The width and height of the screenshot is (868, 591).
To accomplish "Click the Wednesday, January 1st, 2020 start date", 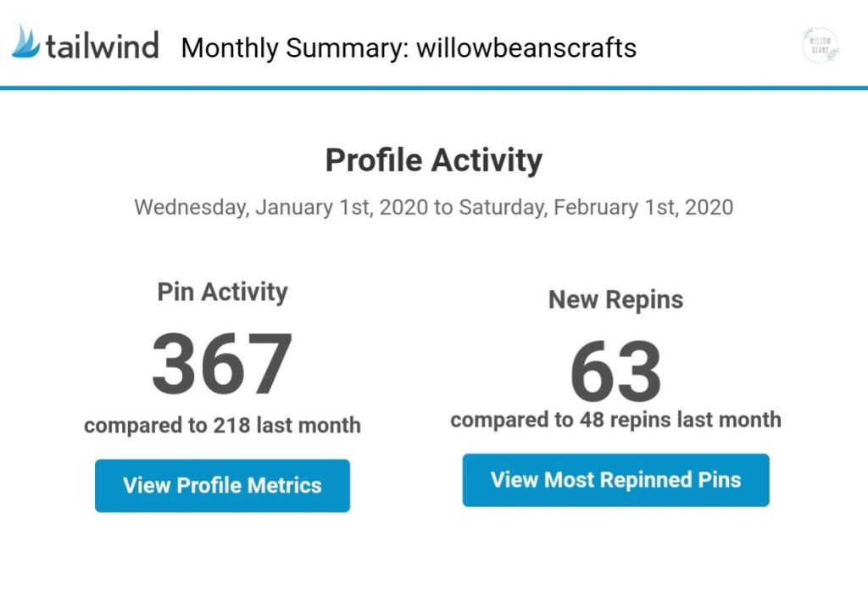I will [281, 208].
